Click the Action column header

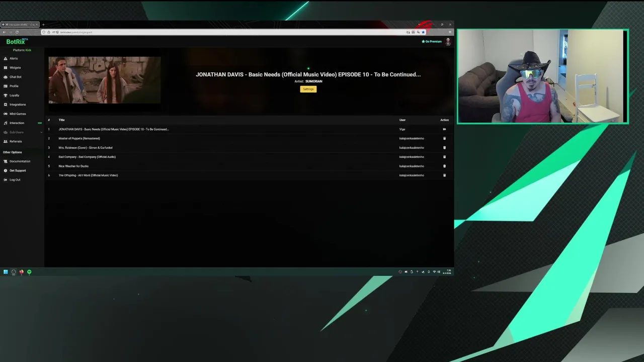tap(444, 120)
